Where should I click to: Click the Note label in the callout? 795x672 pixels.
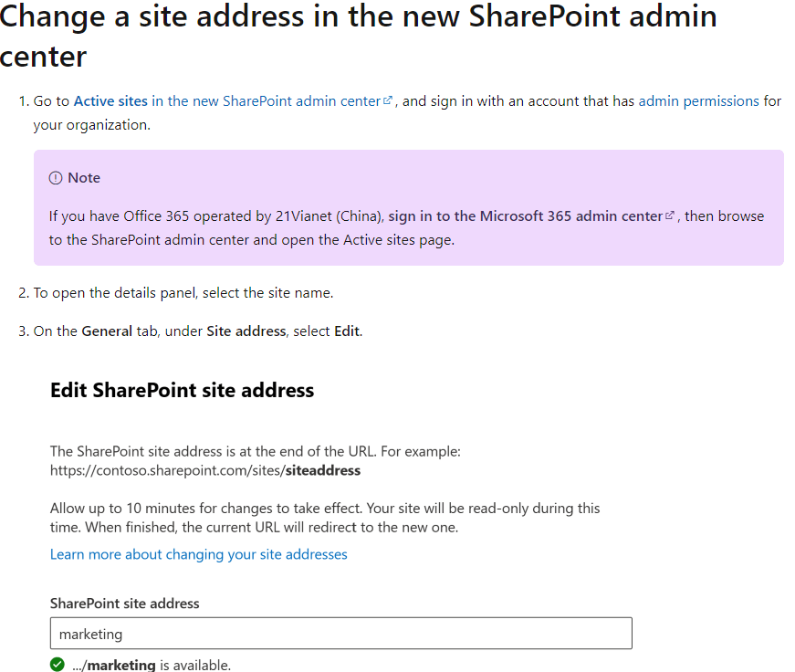click(x=84, y=178)
